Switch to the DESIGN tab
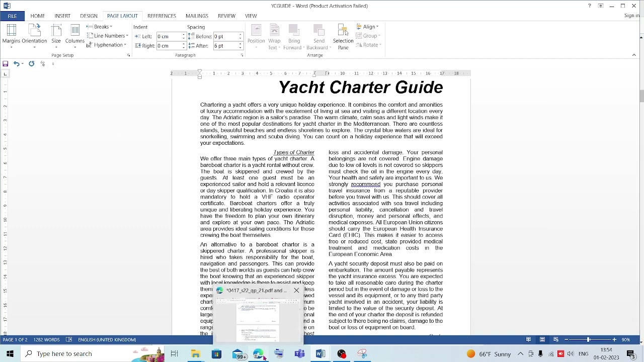The image size is (644, 362). pos(89,16)
